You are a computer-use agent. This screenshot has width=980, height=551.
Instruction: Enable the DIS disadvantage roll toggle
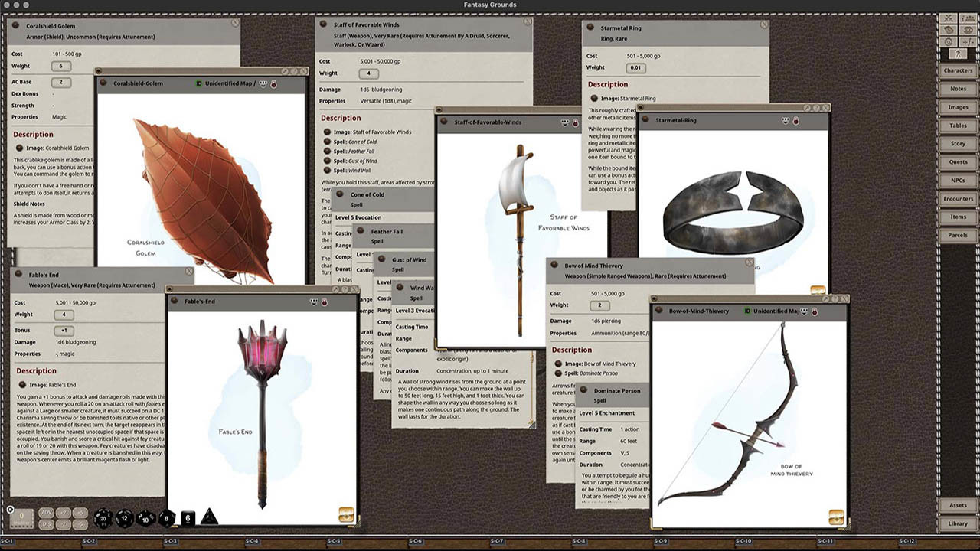tap(46, 524)
